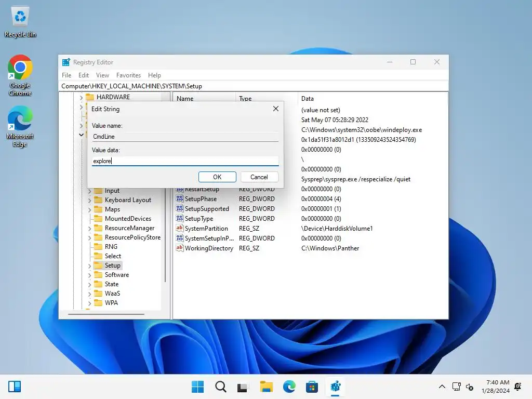Open the Edit menu
Viewport: 532px width, 399px height.
84,75
